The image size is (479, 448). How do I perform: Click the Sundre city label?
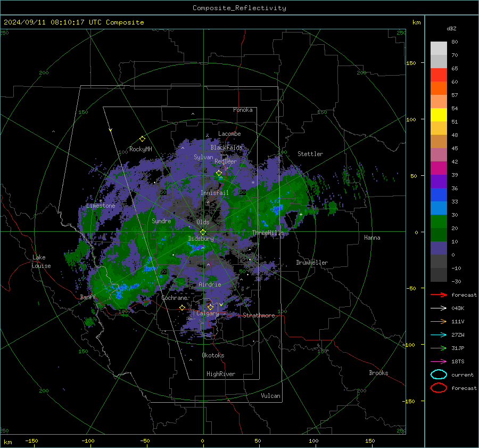click(161, 221)
